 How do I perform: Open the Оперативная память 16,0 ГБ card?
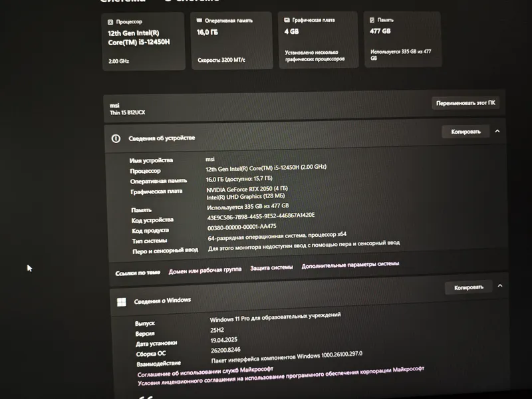tap(231, 41)
